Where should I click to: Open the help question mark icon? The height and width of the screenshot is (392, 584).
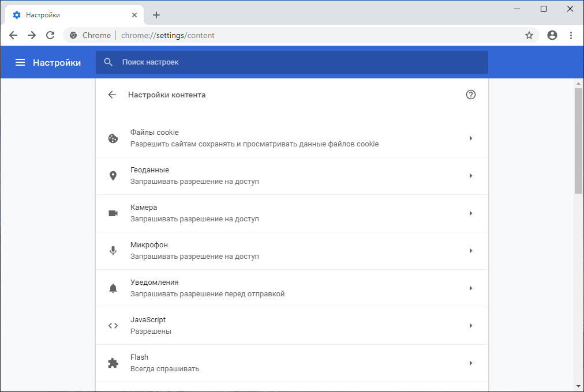(470, 95)
